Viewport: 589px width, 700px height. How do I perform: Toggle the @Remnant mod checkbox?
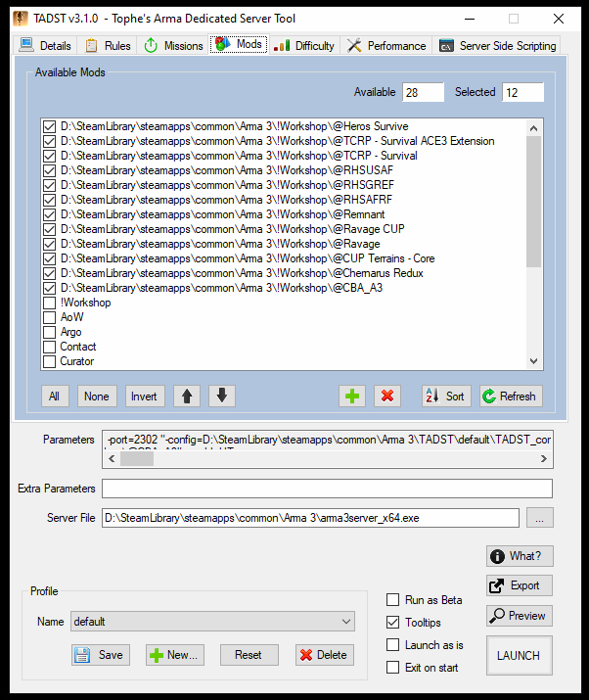[x=50, y=214]
